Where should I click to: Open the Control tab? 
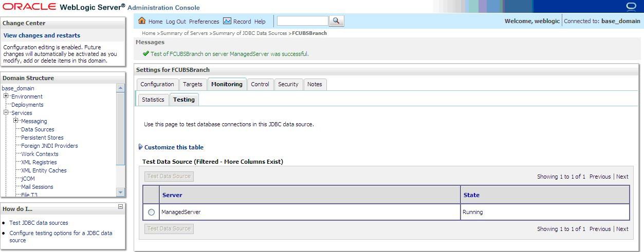[260, 84]
